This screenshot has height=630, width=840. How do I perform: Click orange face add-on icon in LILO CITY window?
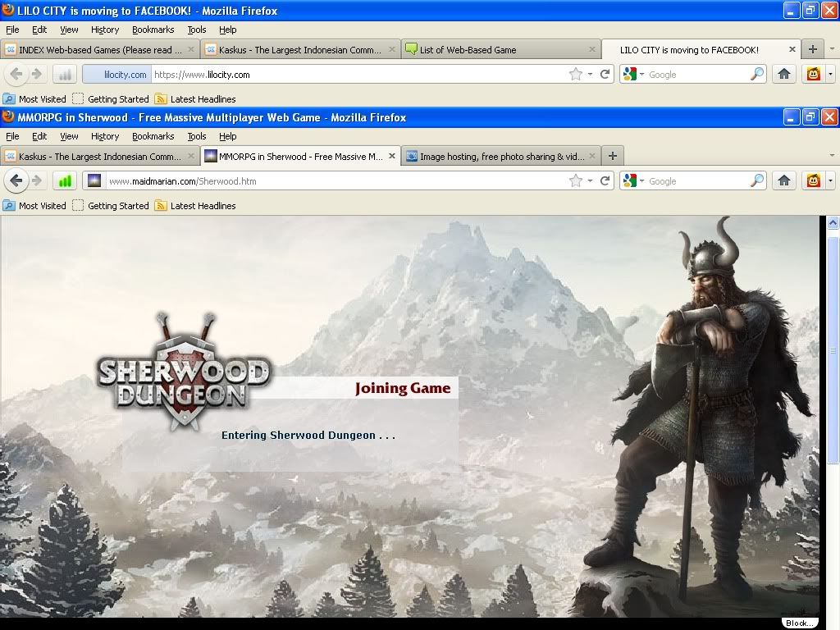813,75
